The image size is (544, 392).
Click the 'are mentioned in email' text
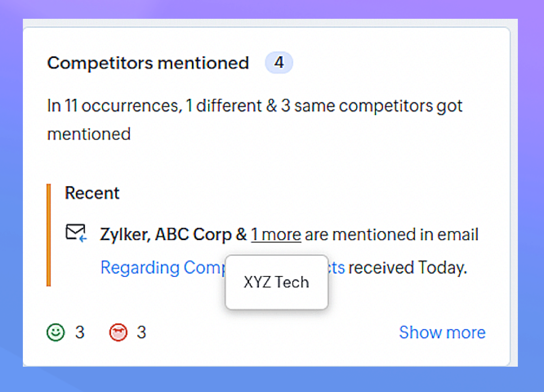click(x=391, y=234)
